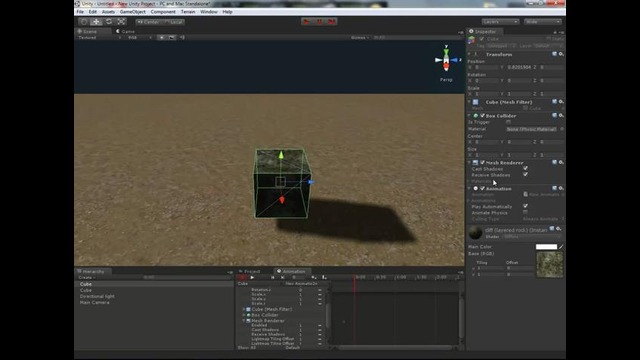Viewport: 640px width, 360px height.
Task: Collapse the Transform component
Action: point(469,54)
